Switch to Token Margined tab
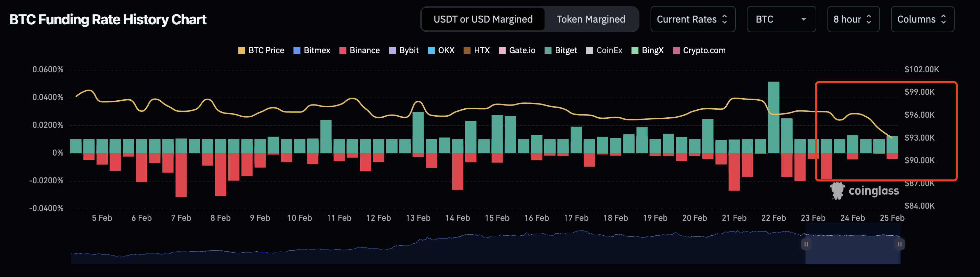 [x=590, y=19]
